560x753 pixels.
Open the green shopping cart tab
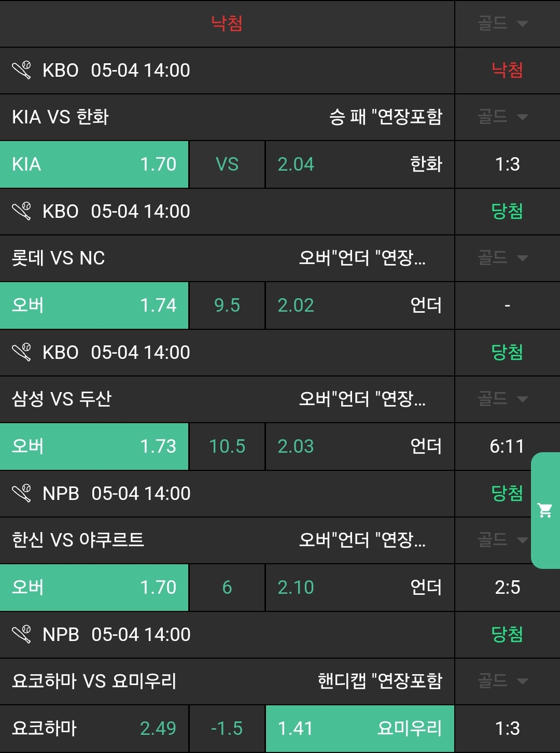click(545, 510)
